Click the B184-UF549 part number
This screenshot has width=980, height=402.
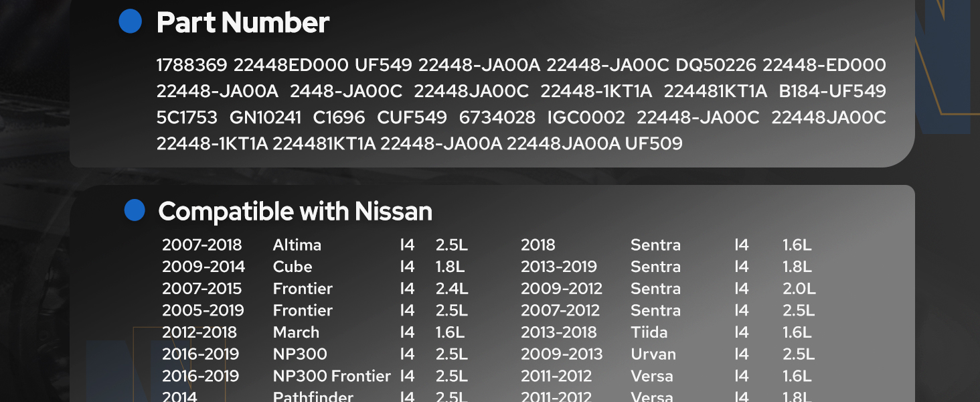(832, 91)
